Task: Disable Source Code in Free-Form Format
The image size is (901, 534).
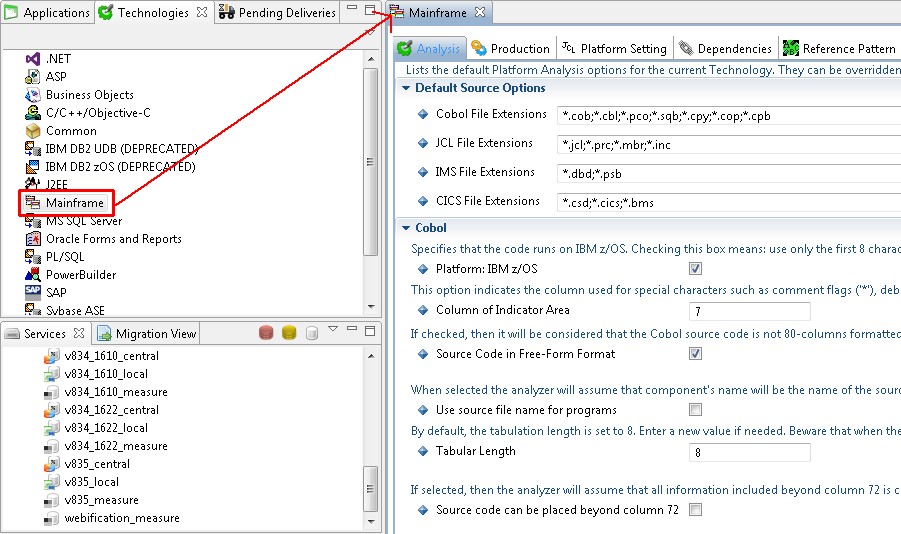Action: (695, 354)
